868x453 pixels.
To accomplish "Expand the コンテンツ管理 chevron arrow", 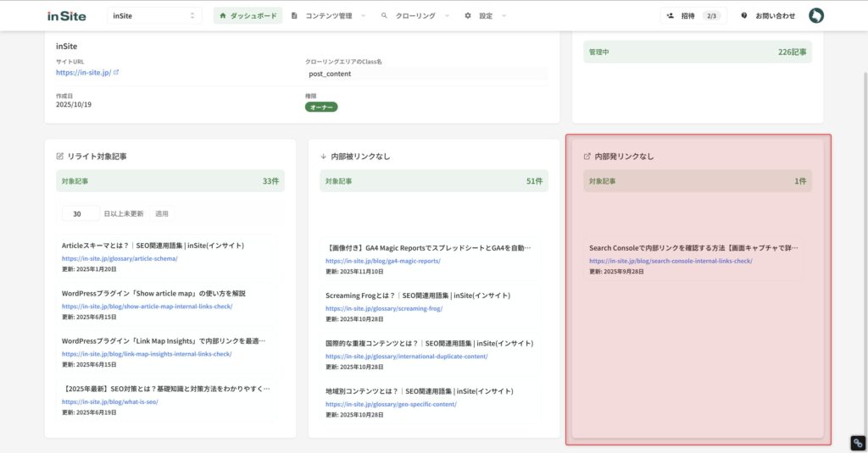I will 363,16.
